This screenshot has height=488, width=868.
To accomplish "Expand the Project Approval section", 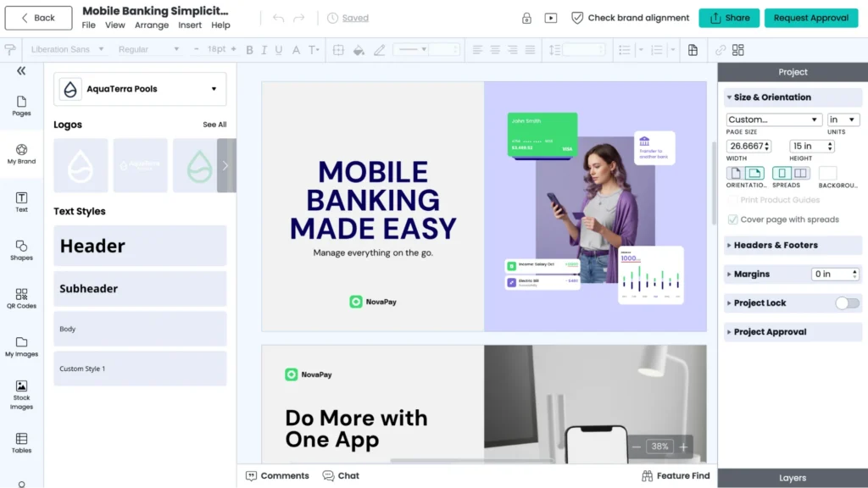I will (x=793, y=332).
